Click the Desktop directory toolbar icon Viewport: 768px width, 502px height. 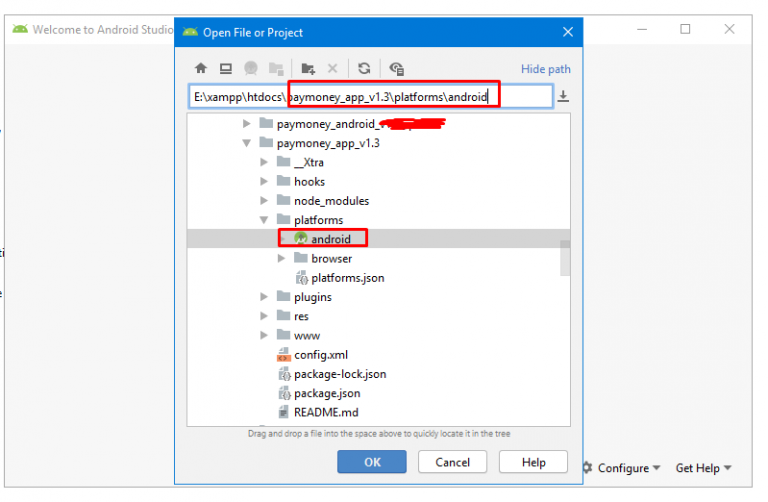226,68
